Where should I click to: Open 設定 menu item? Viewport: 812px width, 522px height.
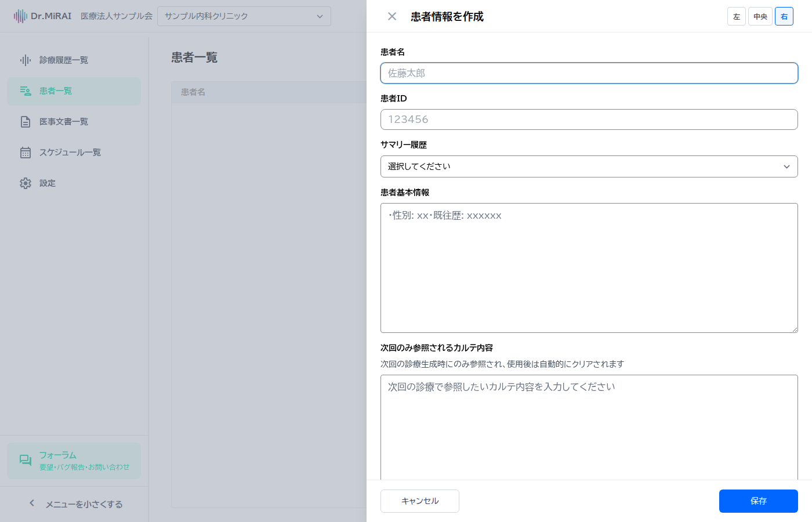[x=74, y=183]
